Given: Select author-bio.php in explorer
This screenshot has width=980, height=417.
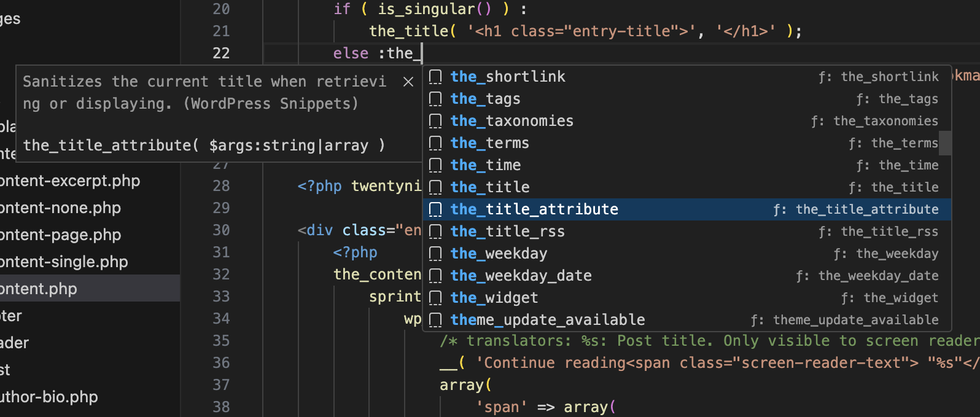Looking at the screenshot, I should coord(49,397).
